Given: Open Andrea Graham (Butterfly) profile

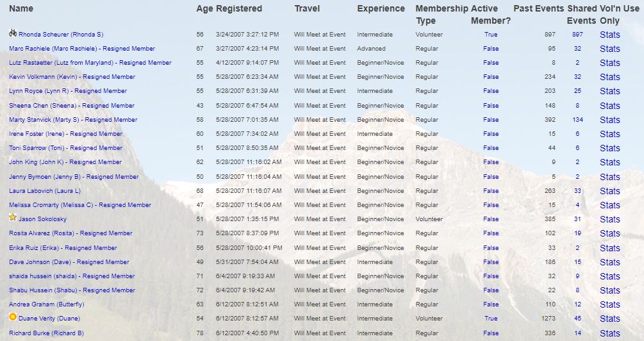Looking at the screenshot, I should pos(46,304).
